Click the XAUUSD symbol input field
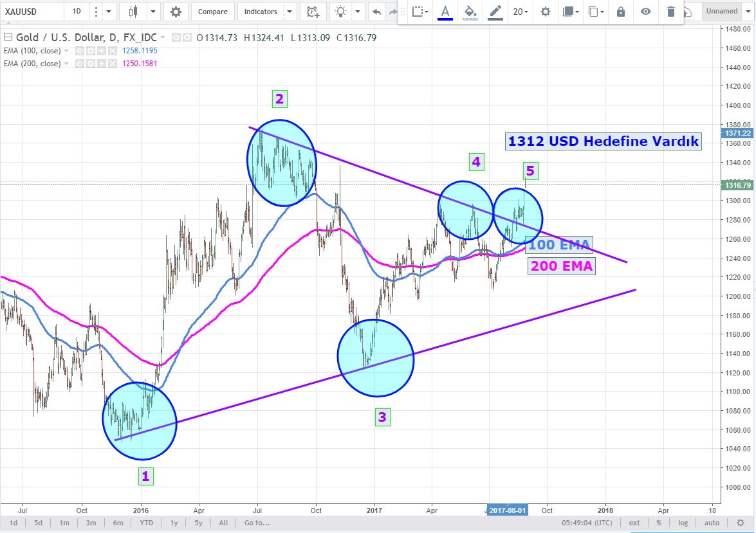Image resolution: width=756 pixels, height=533 pixels. (x=32, y=12)
